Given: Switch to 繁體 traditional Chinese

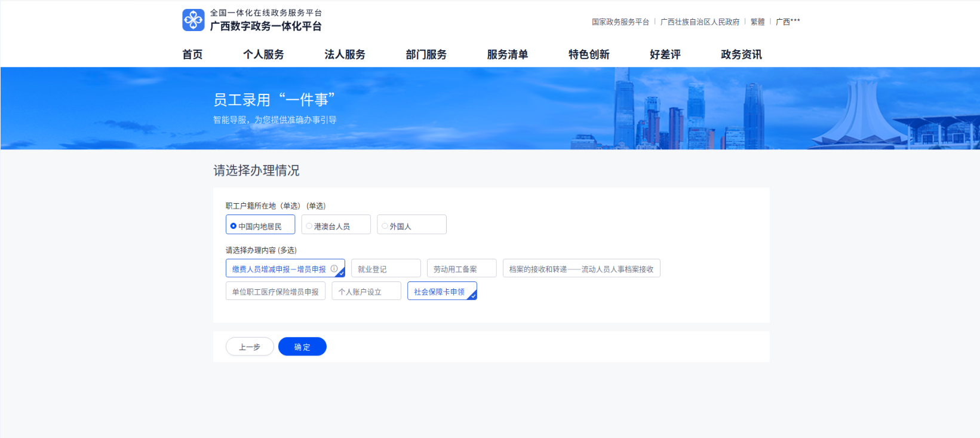Looking at the screenshot, I should pos(757,22).
